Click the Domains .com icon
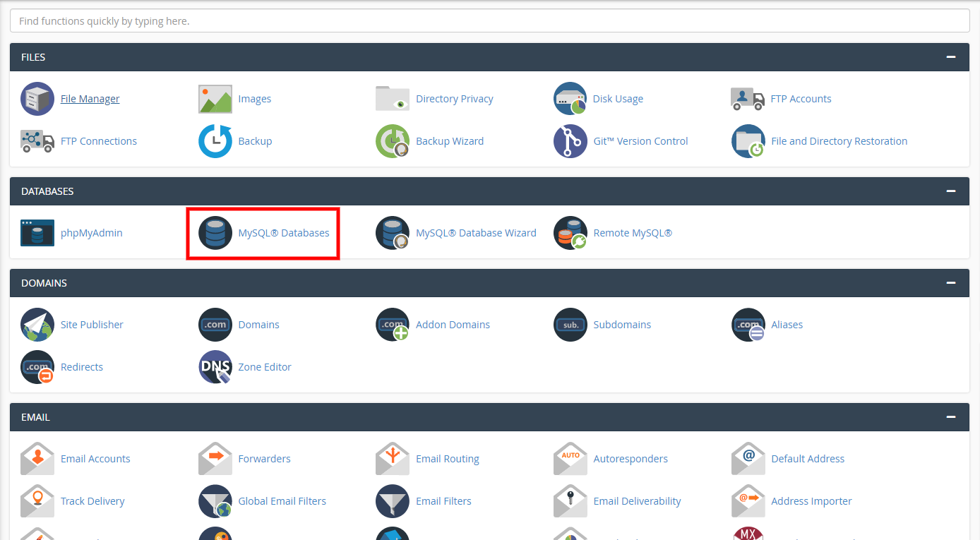This screenshot has height=540, width=980. pyautogui.click(x=215, y=325)
